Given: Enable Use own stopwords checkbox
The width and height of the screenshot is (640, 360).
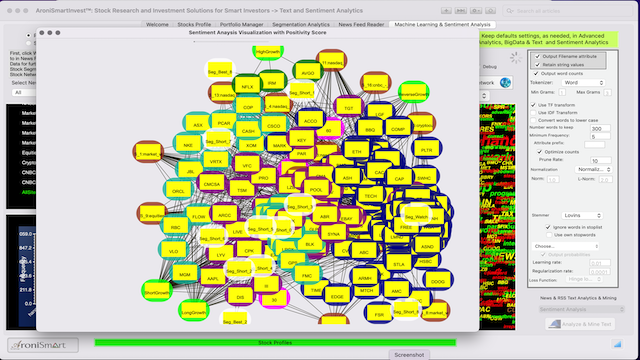Looking at the screenshot, I should coord(549,235).
